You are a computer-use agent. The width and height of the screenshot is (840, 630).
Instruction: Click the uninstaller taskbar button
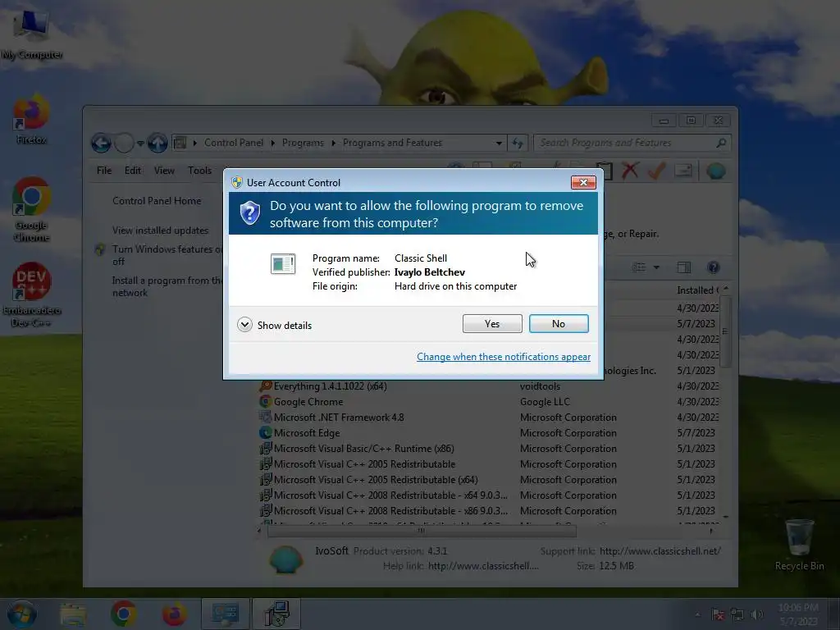[276, 614]
